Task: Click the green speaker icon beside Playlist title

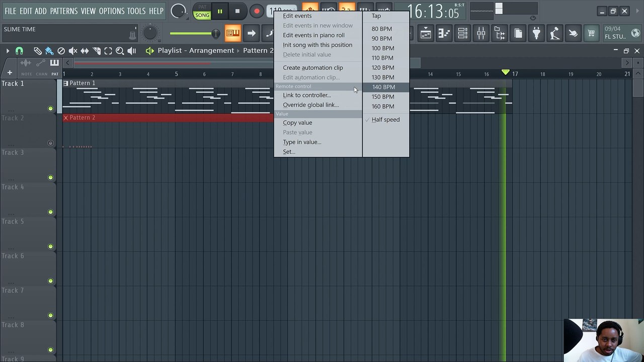Action: 149,51
